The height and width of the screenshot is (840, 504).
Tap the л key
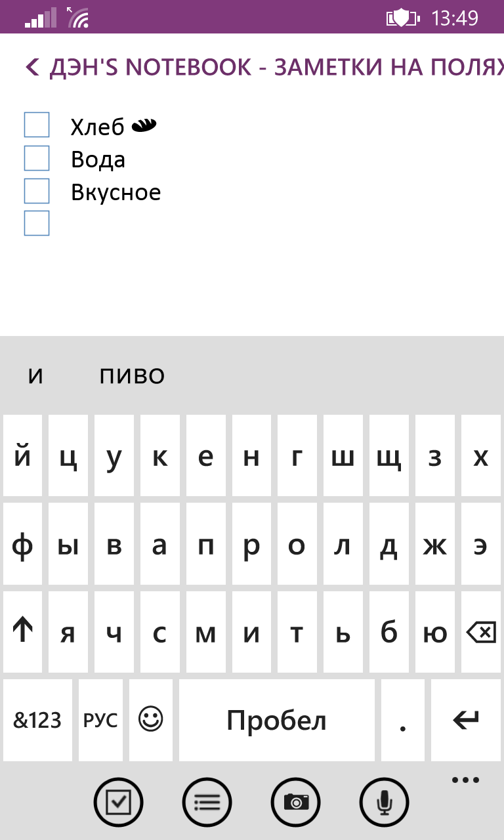tap(343, 544)
